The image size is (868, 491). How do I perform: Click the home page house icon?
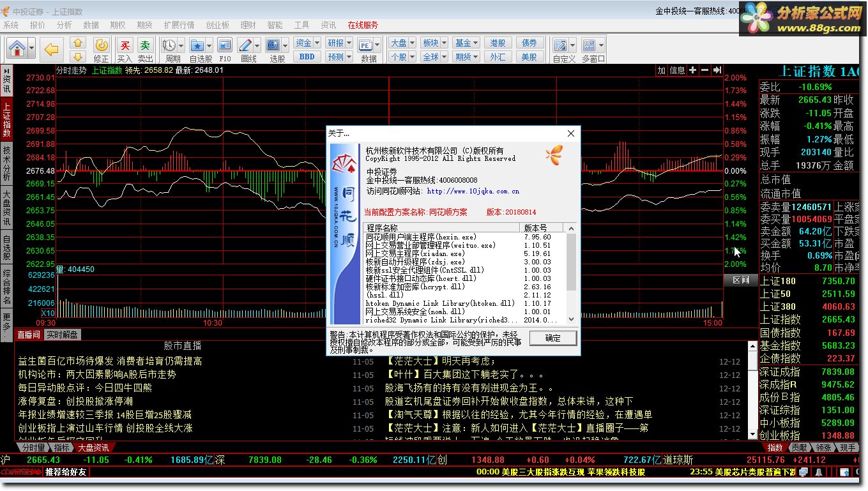coord(17,49)
